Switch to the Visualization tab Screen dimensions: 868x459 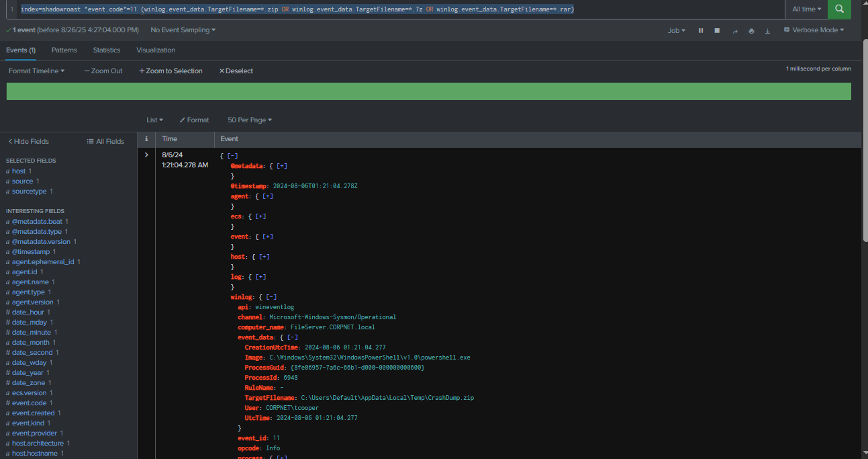(156, 50)
